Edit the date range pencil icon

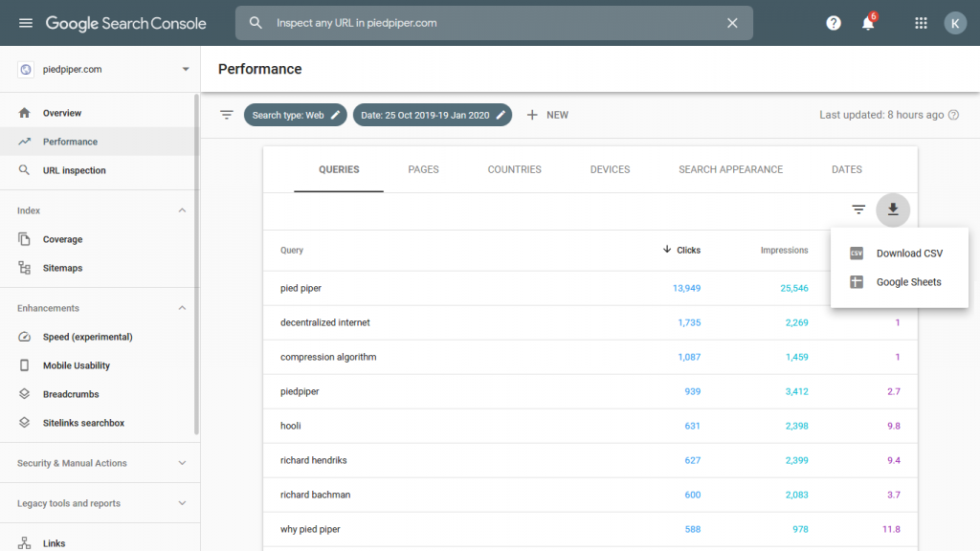501,115
